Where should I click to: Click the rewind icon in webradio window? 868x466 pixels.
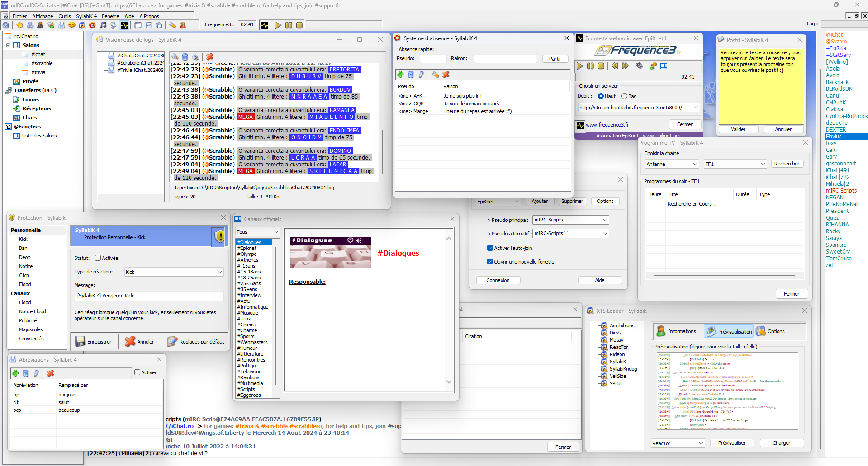click(x=614, y=66)
